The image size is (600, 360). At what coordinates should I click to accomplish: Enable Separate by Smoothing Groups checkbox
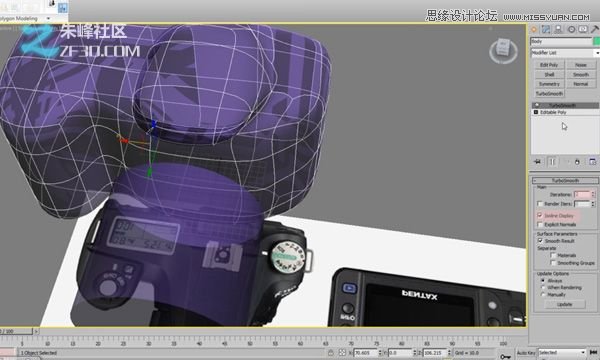[x=553, y=263]
